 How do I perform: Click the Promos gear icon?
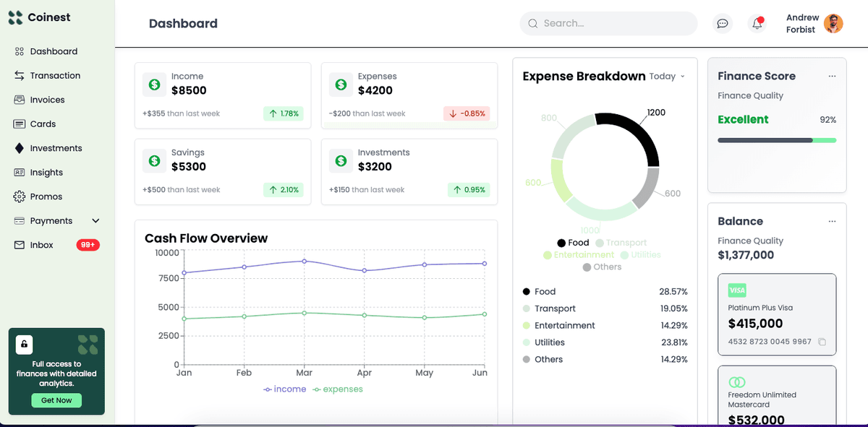20,197
